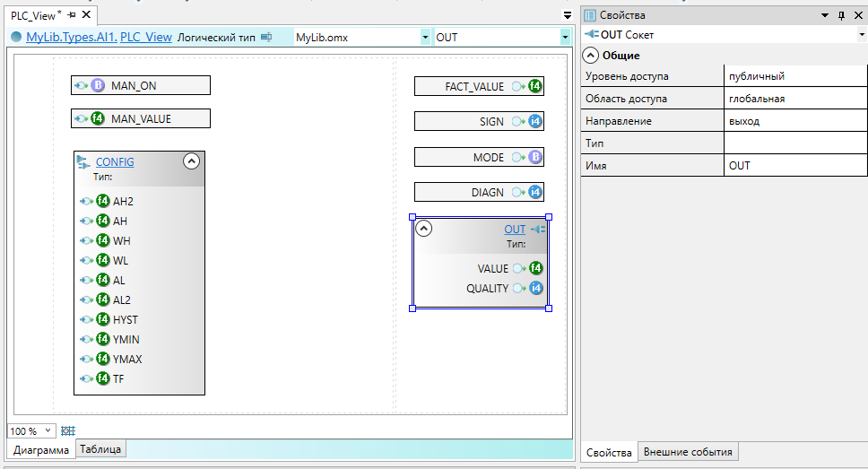Pin the PLC_View document tab
This screenshot has width=868, height=469.
click(72, 15)
